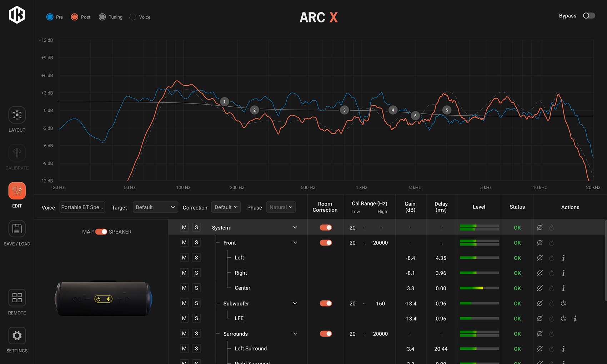This screenshot has height=364, width=607.
Task: Solo the Center speaker channel
Action: (196, 288)
